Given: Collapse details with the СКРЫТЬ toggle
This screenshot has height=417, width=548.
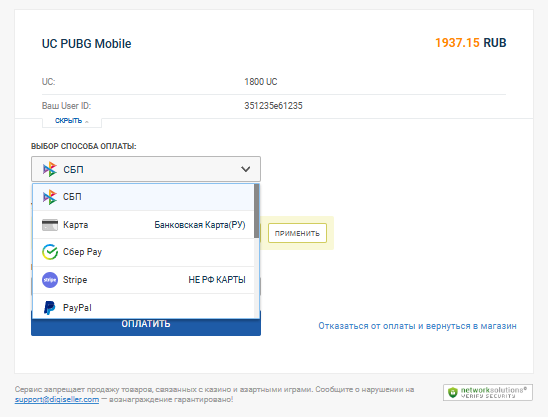Looking at the screenshot, I should point(72,121).
